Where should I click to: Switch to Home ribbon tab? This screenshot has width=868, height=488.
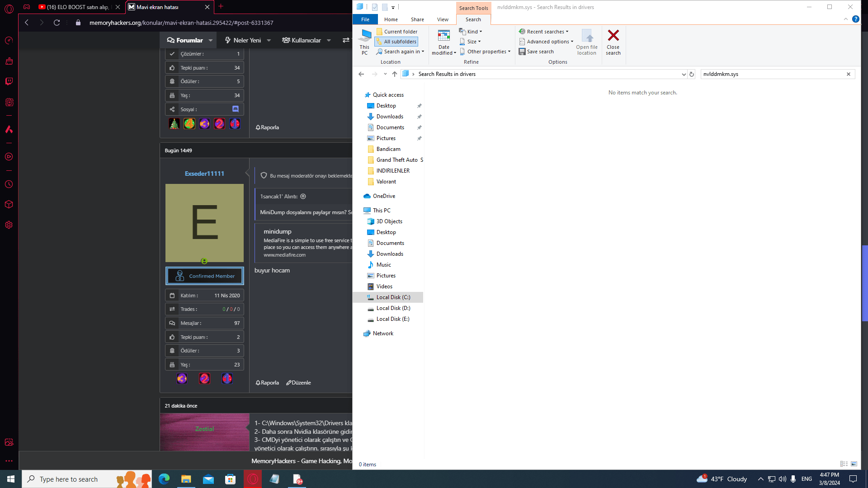(x=391, y=19)
